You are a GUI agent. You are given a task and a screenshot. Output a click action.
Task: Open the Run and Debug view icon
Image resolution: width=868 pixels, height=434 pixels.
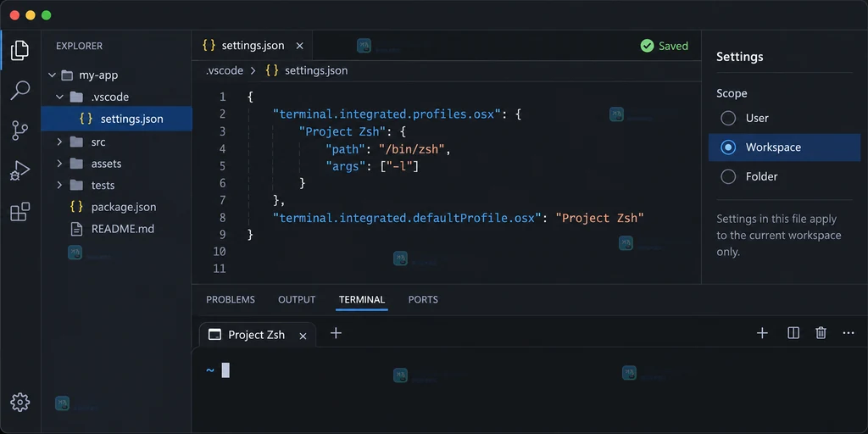tap(20, 171)
